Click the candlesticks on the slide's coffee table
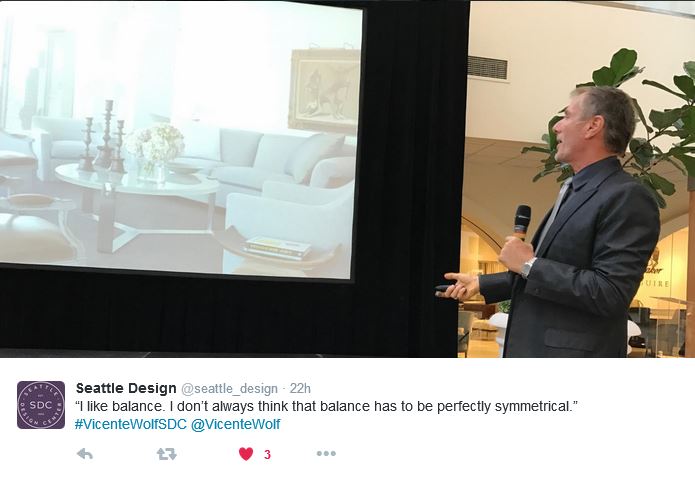This screenshot has width=695, height=478. (x=103, y=136)
